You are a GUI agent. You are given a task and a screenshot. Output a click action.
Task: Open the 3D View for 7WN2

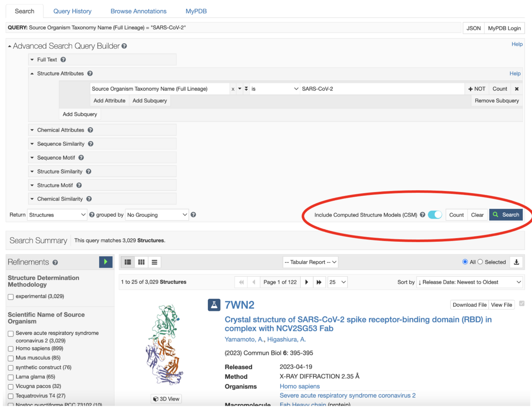pos(166,398)
